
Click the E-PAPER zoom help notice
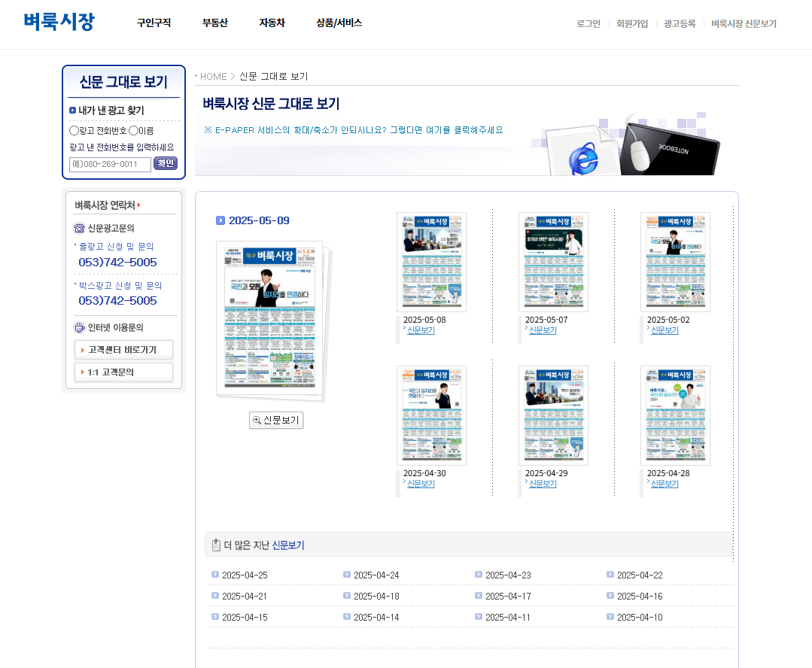point(354,130)
